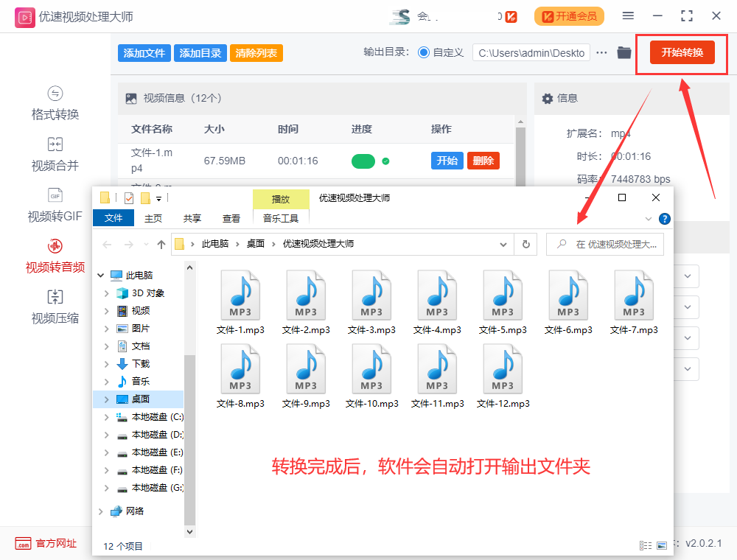This screenshot has width=737, height=560.
Task: Open the 视频合并 video merge tool
Action: (55, 155)
